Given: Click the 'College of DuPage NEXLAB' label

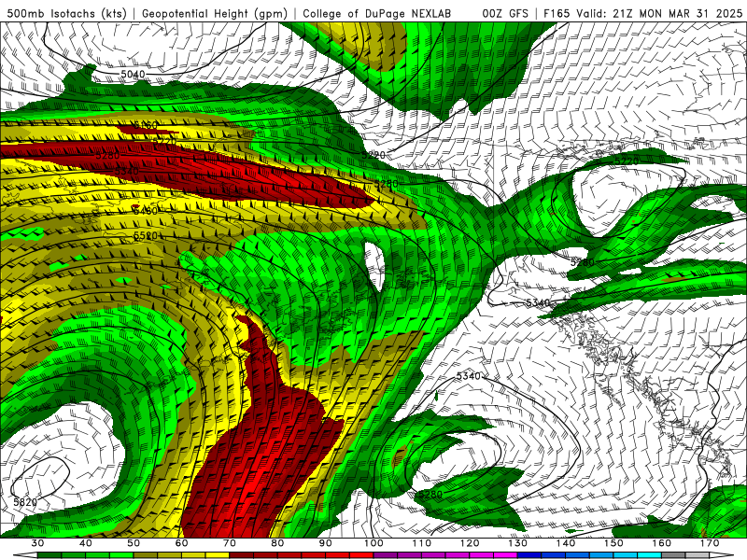Looking at the screenshot, I should pos(377,13).
